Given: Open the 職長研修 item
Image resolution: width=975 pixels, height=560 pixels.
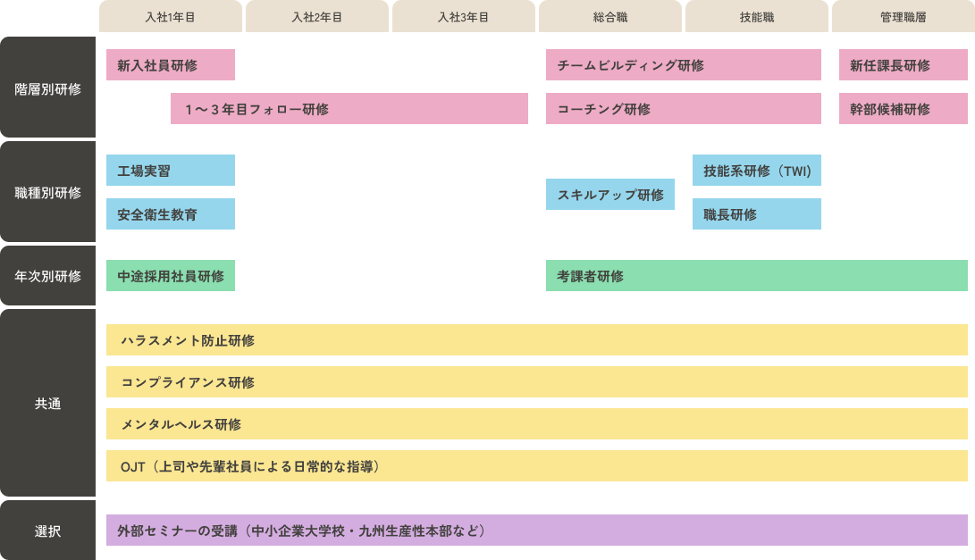Looking at the screenshot, I should (756, 214).
